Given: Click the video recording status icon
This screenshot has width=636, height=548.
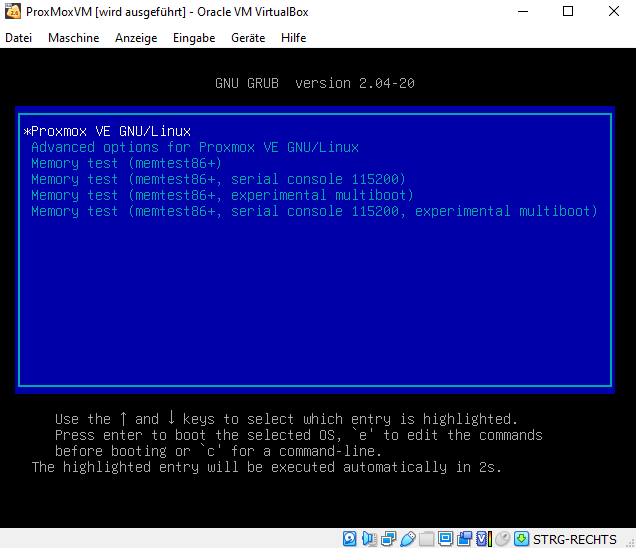Looking at the screenshot, I should tap(464, 539).
